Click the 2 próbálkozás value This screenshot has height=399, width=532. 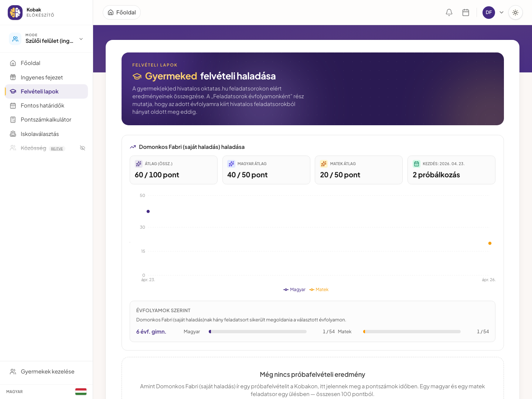[436, 175]
